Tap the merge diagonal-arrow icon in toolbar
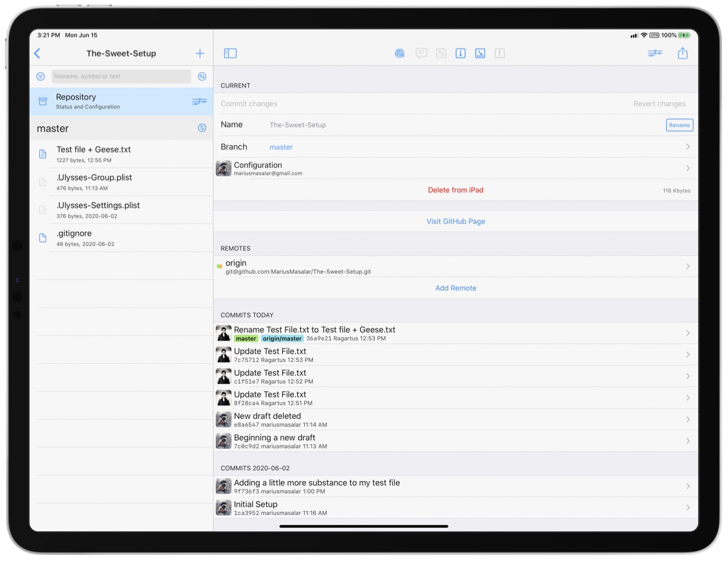Image resolution: width=728 pixels, height=561 pixels. click(480, 53)
